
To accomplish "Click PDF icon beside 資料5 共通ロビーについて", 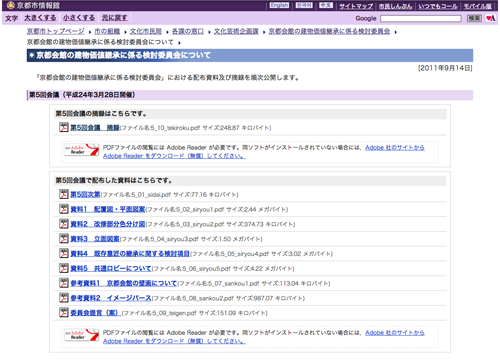I will 64,268.
